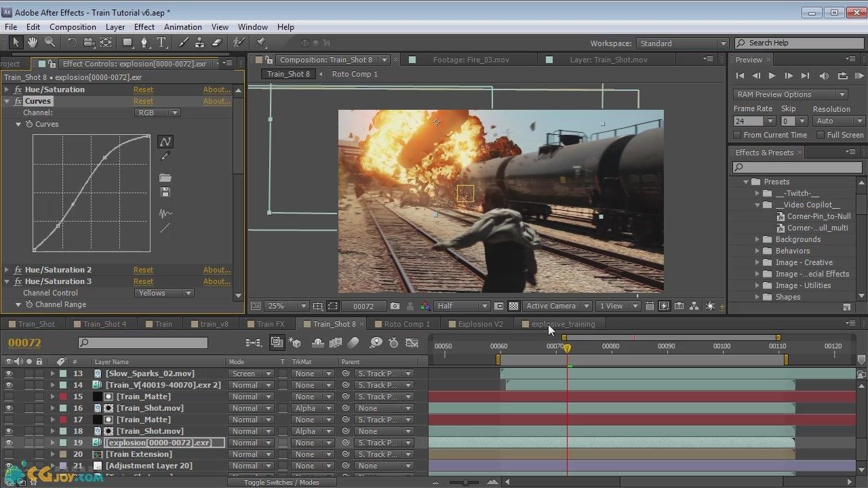Select the Selection arrow tool
This screenshot has height=488, width=868.
coord(16,43)
